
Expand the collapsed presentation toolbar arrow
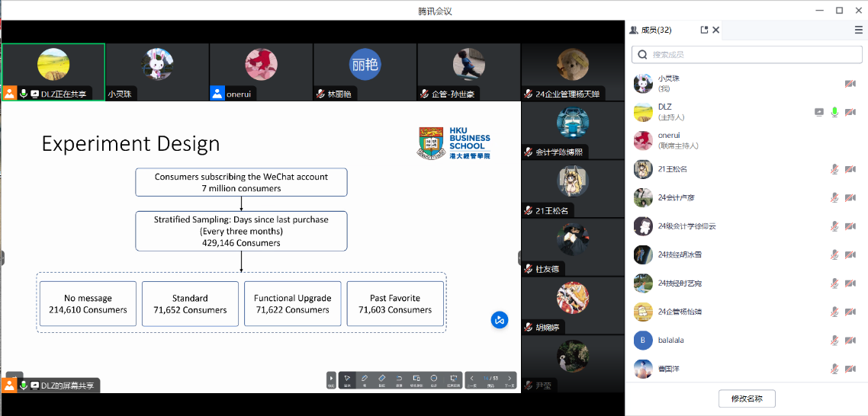331,379
